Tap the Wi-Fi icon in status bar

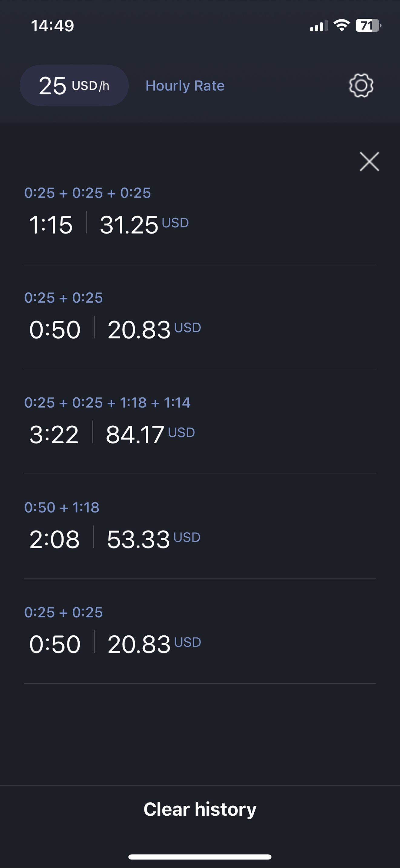pyautogui.click(x=342, y=26)
